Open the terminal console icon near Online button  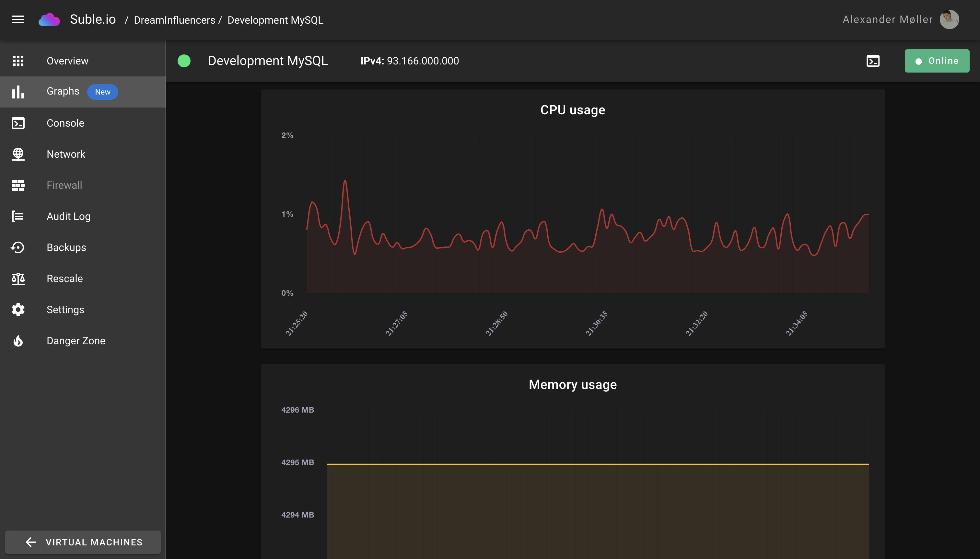coord(874,60)
